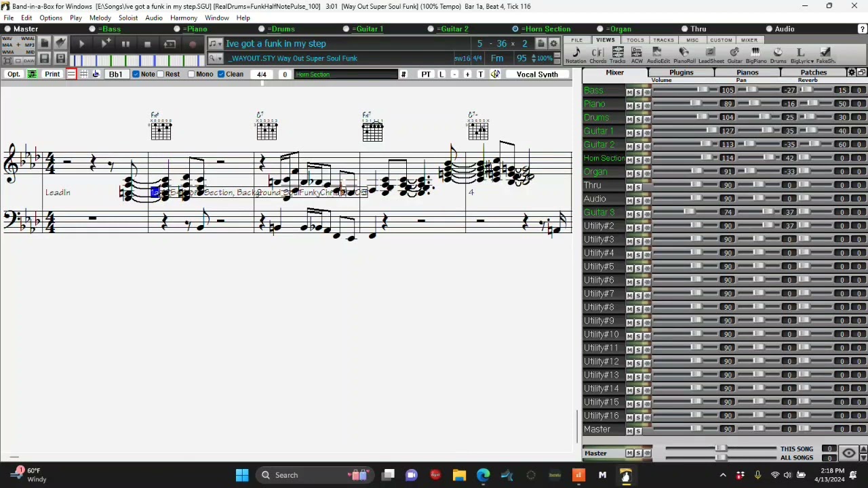The height and width of the screenshot is (488, 868).
Task: Click the mixer float window icon
Action: click(x=862, y=73)
